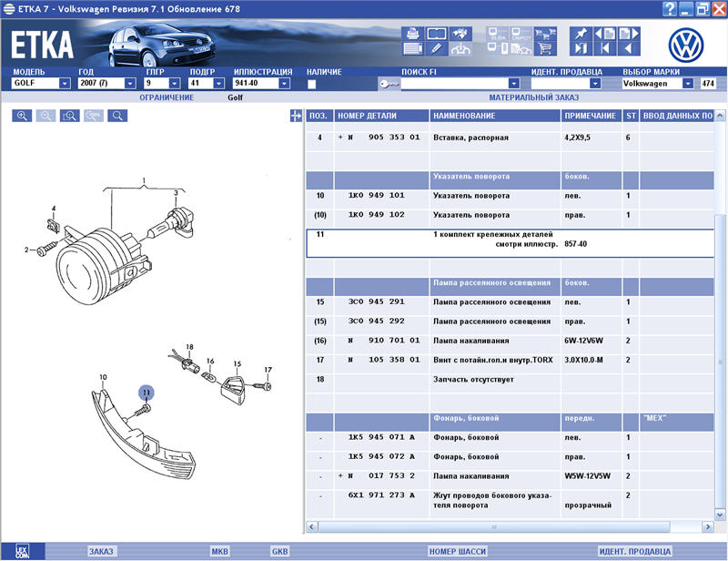Select part row N 910 701 01

click(x=510, y=341)
